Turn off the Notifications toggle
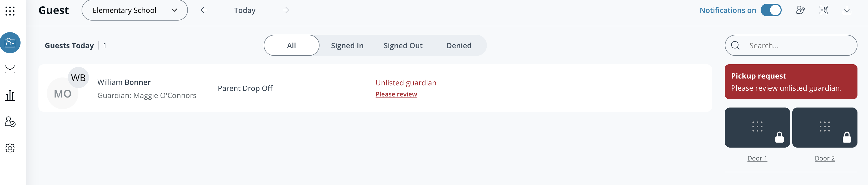The width and height of the screenshot is (868, 185). pyautogui.click(x=771, y=11)
